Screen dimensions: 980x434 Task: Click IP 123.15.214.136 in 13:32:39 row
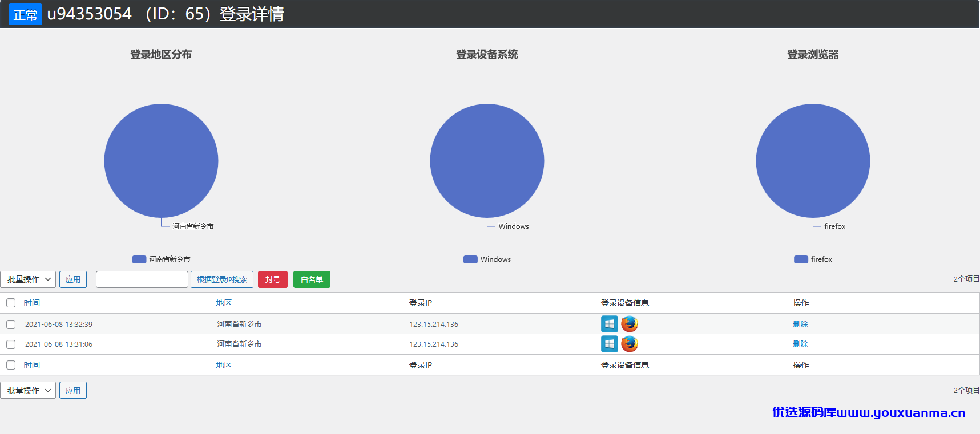[434, 324]
